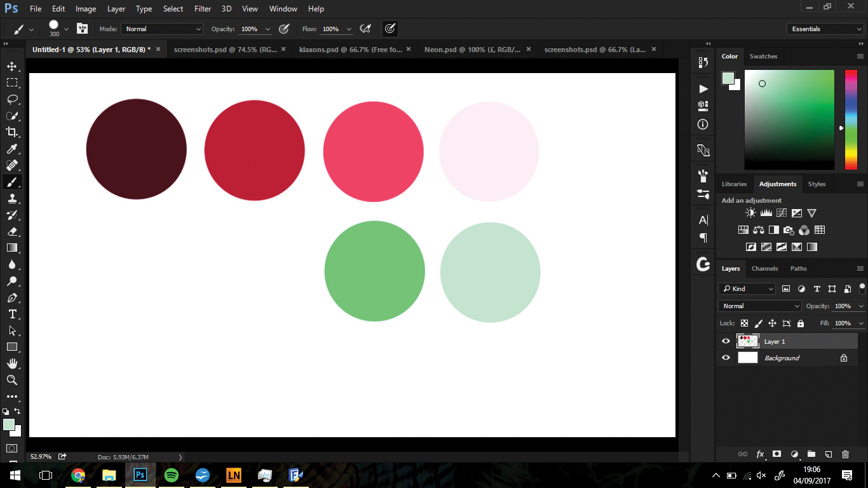Open the Flow slider dropdown
Screen dimensions: 868x488
[349, 29]
